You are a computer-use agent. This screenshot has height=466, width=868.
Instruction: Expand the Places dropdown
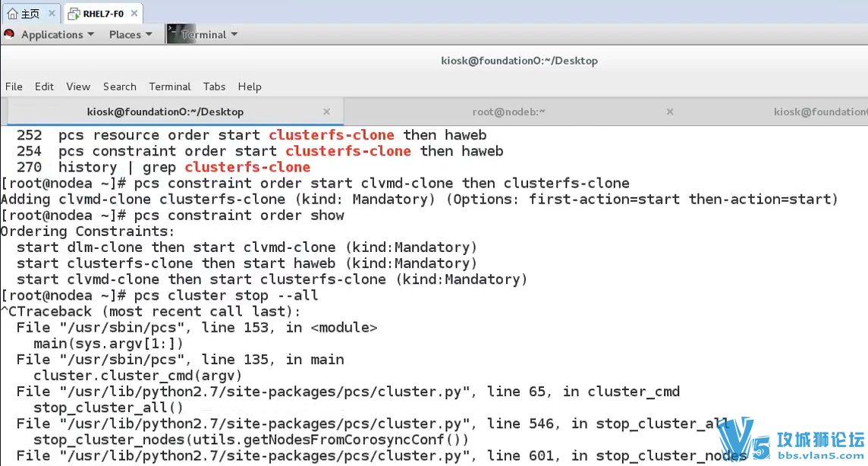[x=124, y=34]
